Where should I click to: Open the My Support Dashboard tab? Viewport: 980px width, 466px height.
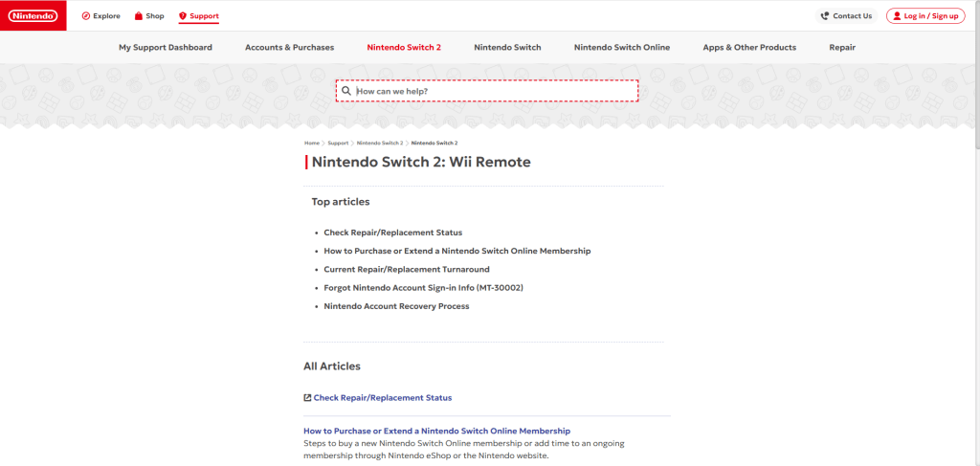tap(166, 47)
